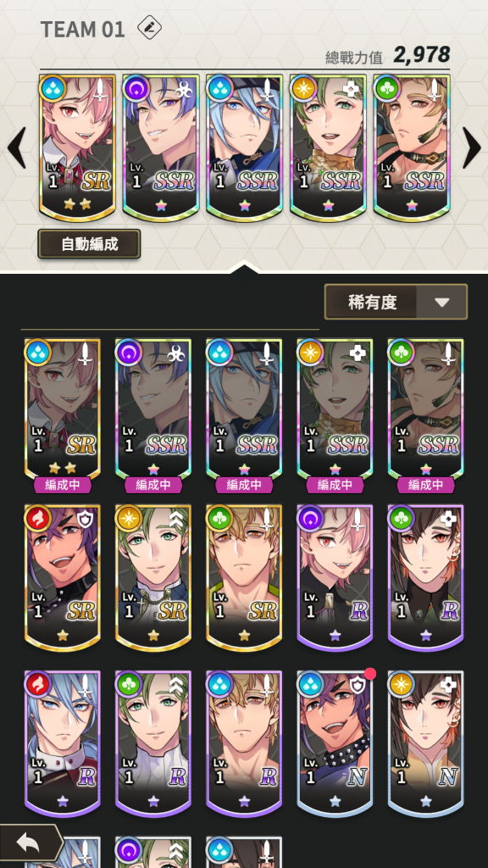The width and height of the screenshot is (488, 868).
Task: Go to previous team with left arrow
Action: [17, 147]
